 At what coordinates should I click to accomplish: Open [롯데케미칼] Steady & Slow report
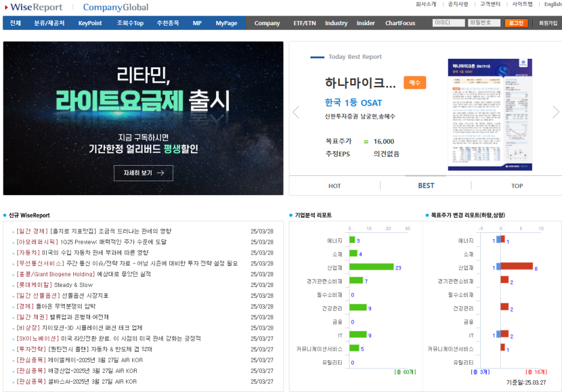click(55, 285)
